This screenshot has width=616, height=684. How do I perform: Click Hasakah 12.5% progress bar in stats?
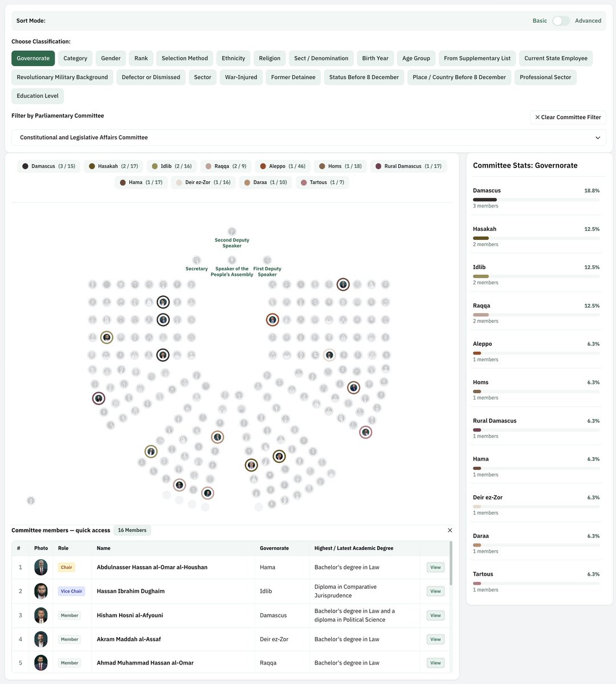coord(536,238)
